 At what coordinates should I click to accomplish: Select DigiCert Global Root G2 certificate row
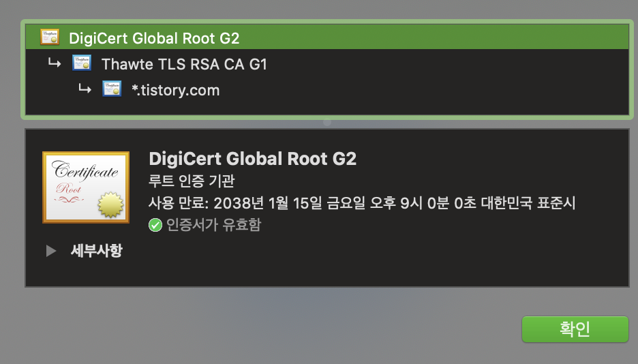[x=327, y=37]
